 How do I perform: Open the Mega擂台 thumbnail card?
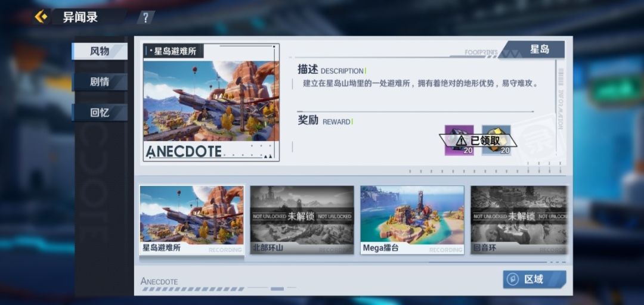tap(413, 220)
